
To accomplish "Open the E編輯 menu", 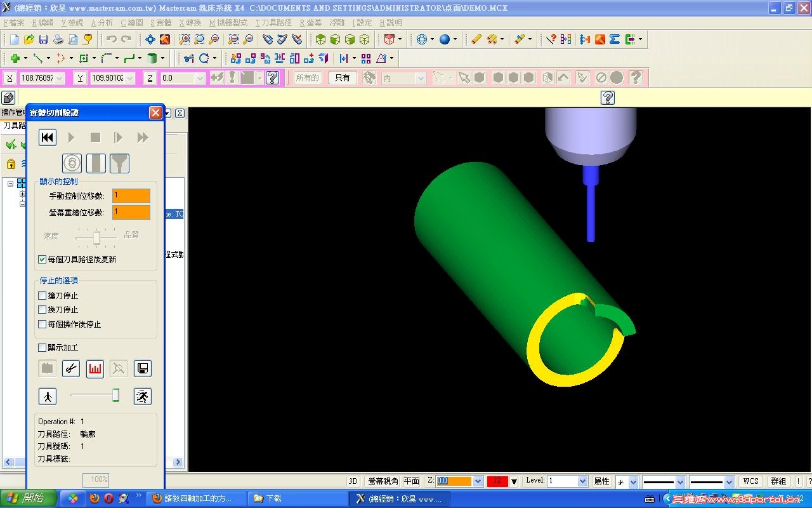I will pos(43,23).
